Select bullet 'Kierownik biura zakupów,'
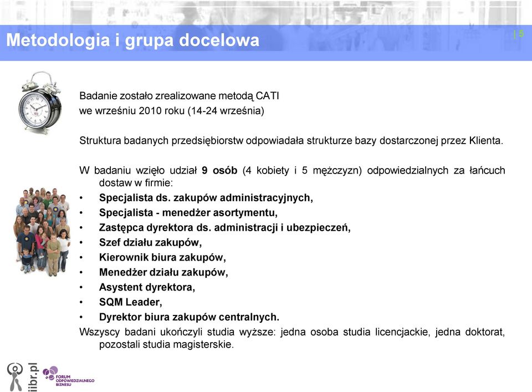This screenshot has height=392, width=532. pyautogui.click(x=162, y=258)
